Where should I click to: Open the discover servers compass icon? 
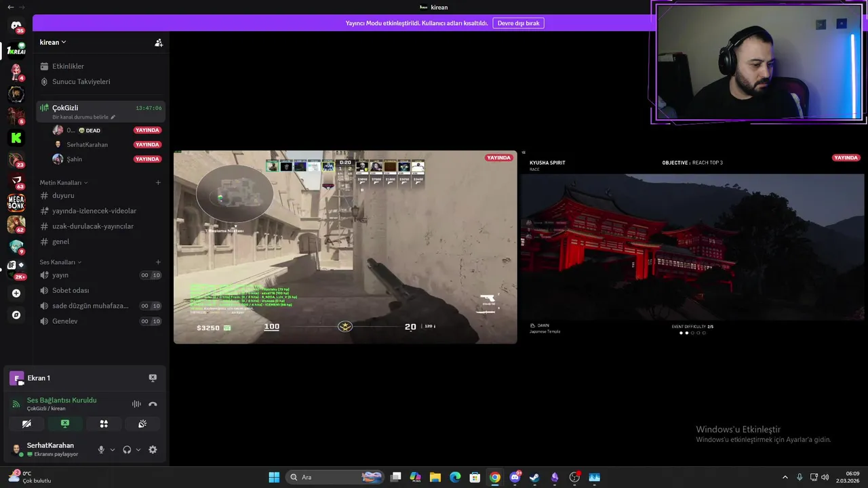tap(16, 315)
